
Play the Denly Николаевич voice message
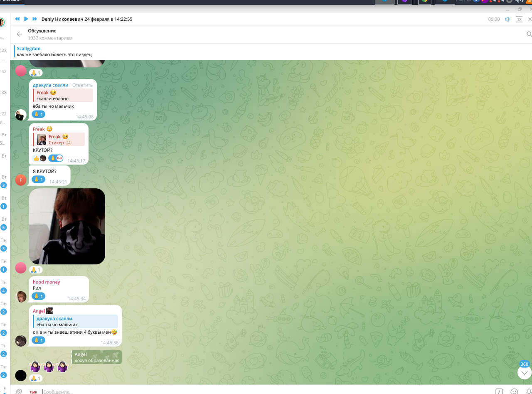coord(26,19)
